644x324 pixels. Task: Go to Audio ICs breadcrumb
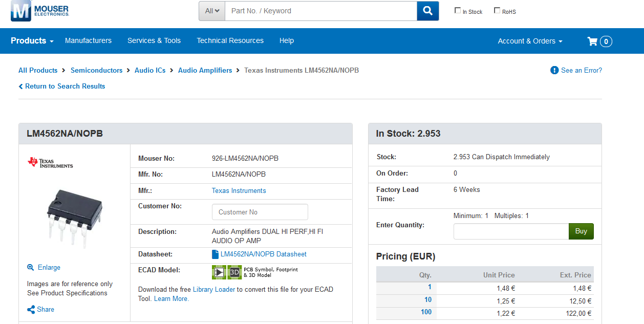tap(150, 70)
